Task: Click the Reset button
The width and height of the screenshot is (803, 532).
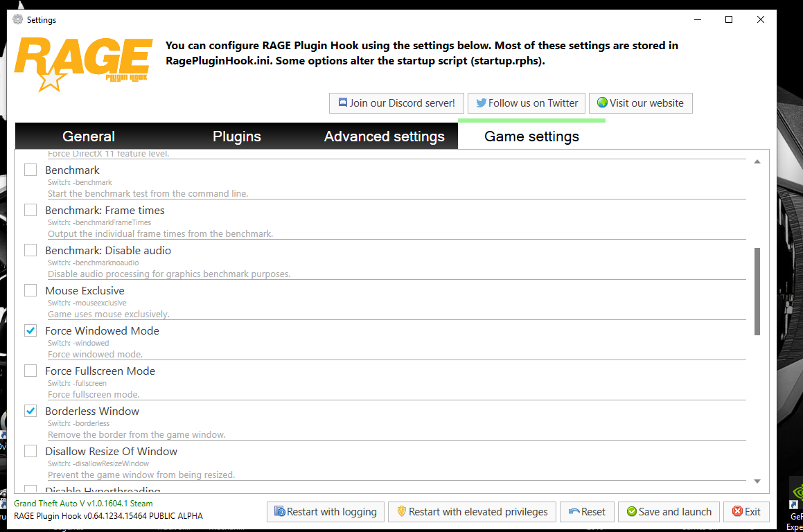Action: click(x=587, y=511)
